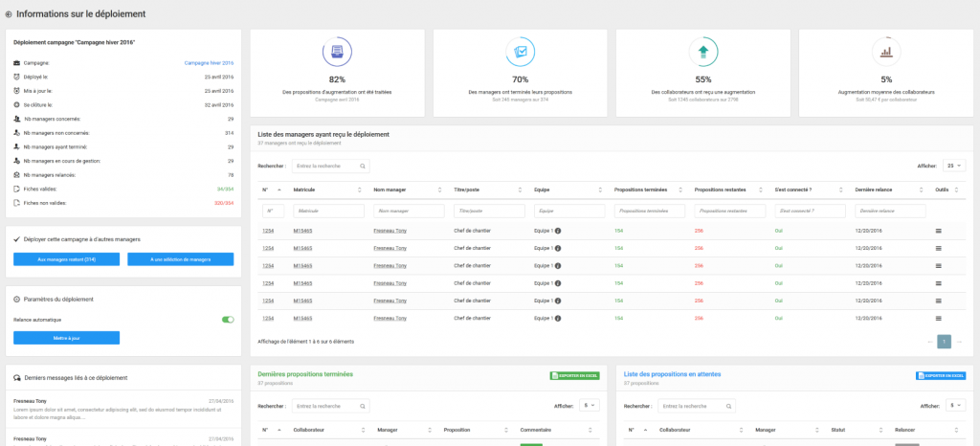Click the Se clôture le date 32 avril 2016
The height and width of the screenshot is (446, 980).
[x=219, y=105]
